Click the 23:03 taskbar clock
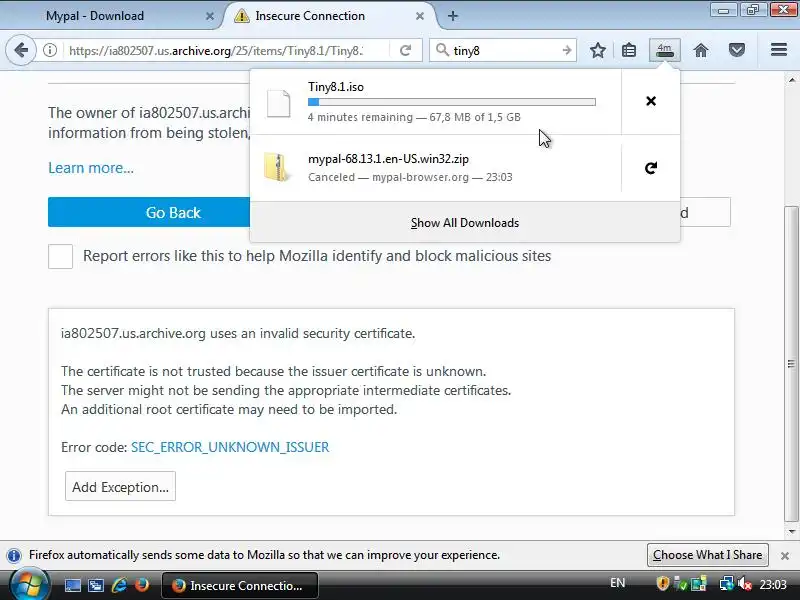The image size is (800, 600). [x=773, y=584]
